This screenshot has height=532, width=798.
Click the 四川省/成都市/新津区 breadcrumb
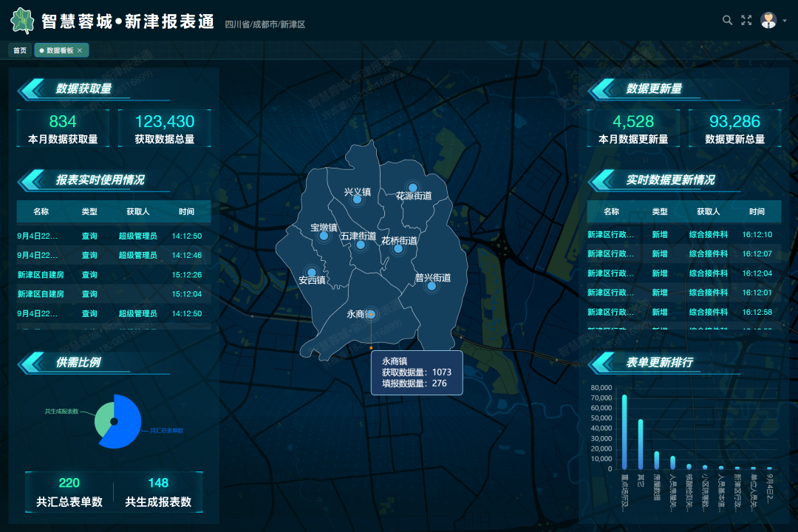click(265, 24)
